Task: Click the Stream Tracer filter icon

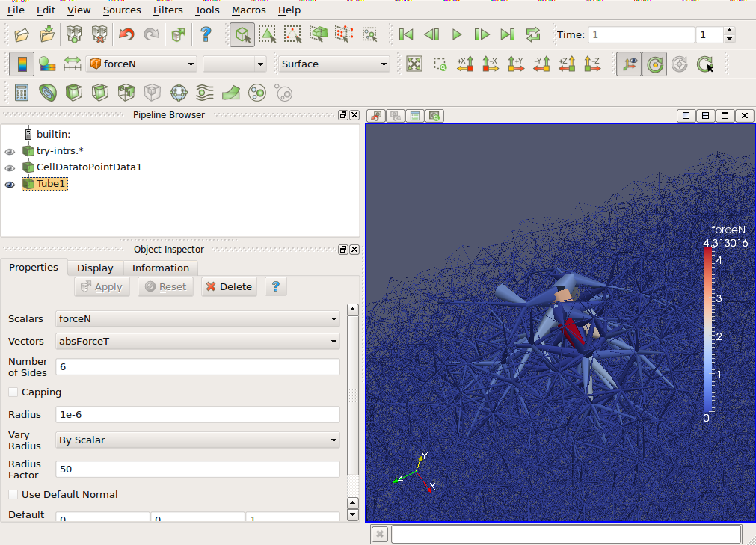Action: [x=204, y=93]
